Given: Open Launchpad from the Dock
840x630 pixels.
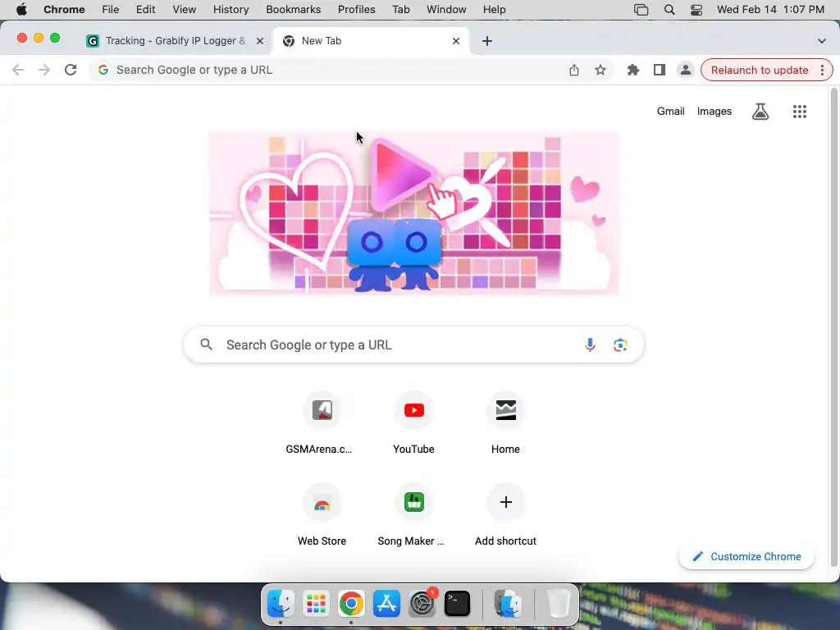Looking at the screenshot, I should click(x=316, y=604).
